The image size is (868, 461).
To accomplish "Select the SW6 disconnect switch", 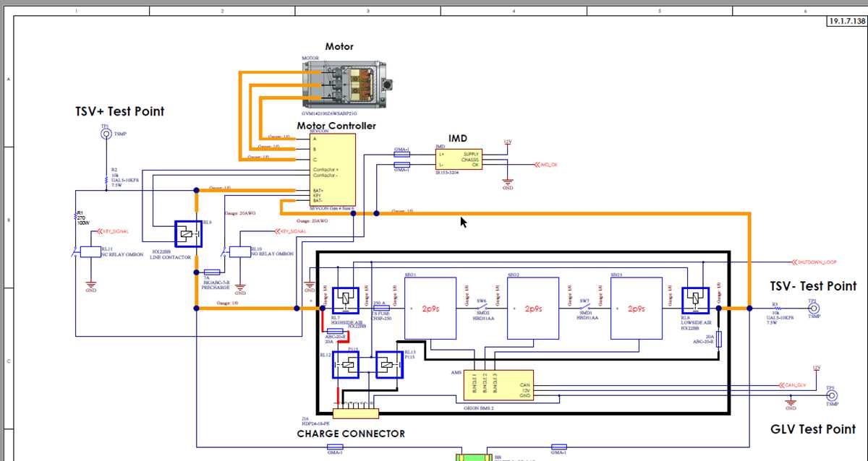I will click(x=482, y=308).
